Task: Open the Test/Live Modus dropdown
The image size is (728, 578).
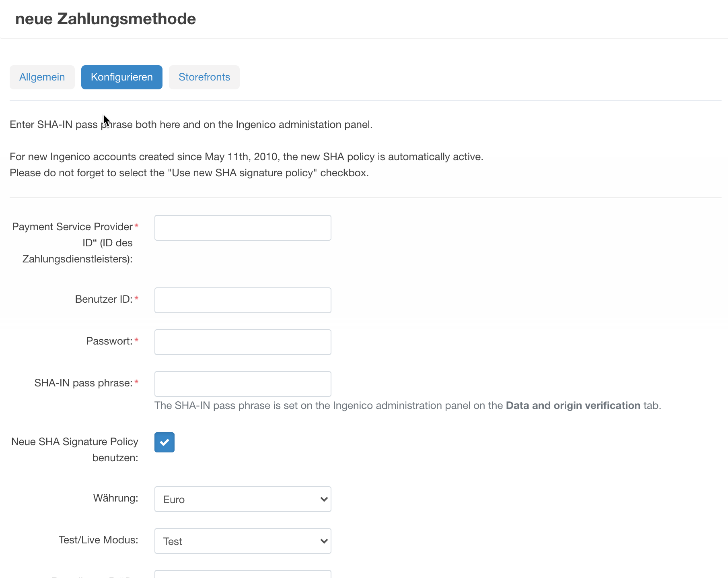Action: tap(243, 541)
